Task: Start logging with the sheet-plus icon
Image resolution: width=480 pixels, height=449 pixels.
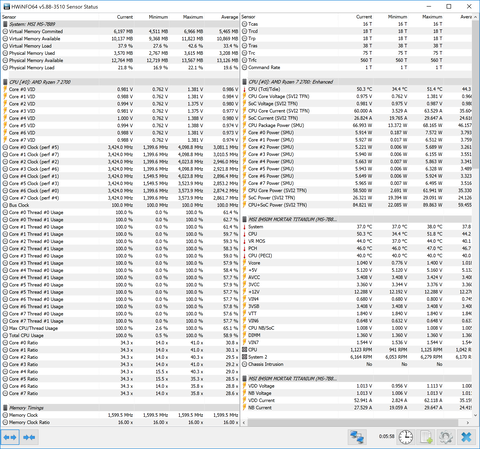Action: tap(426, 437)
